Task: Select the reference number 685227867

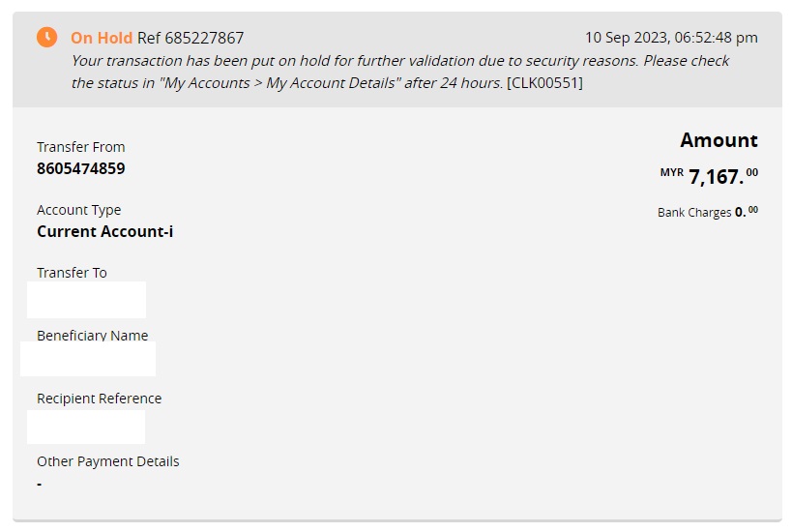Action: 204,38
